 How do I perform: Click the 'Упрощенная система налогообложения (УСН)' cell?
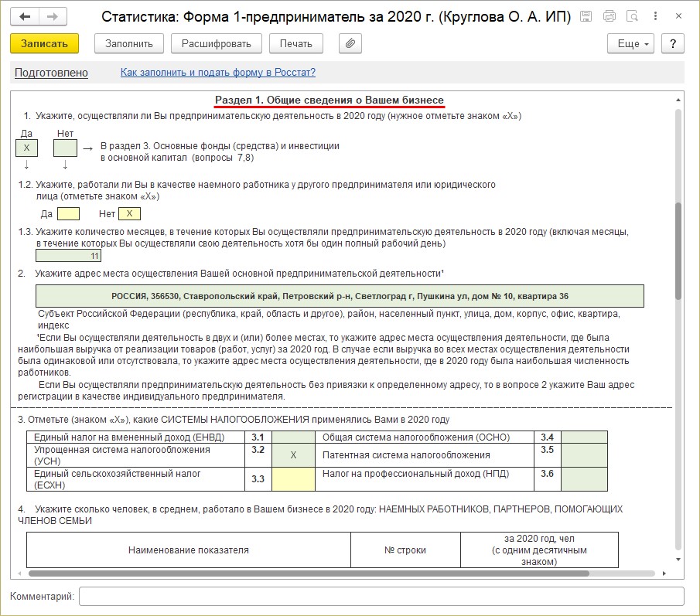135,455
